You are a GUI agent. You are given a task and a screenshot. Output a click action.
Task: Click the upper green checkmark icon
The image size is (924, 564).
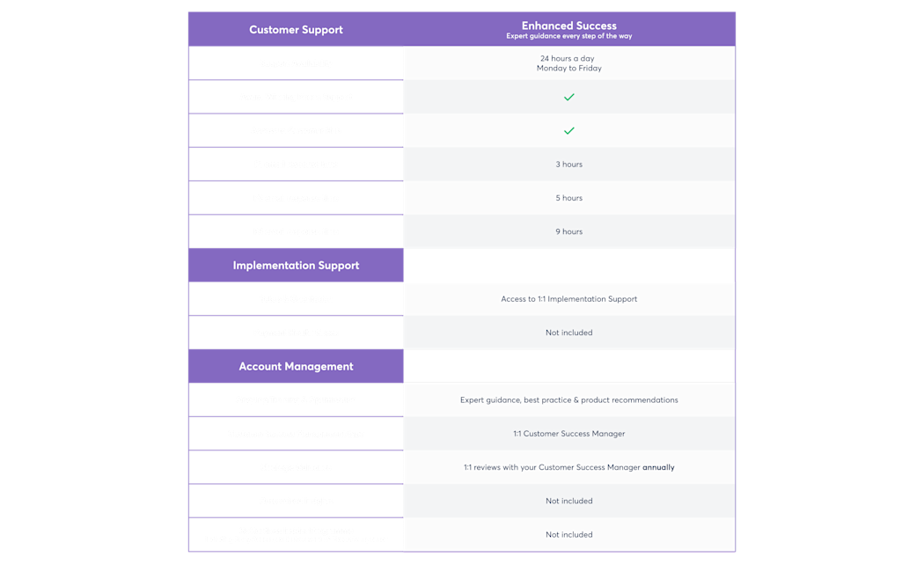tap(568, 98)
